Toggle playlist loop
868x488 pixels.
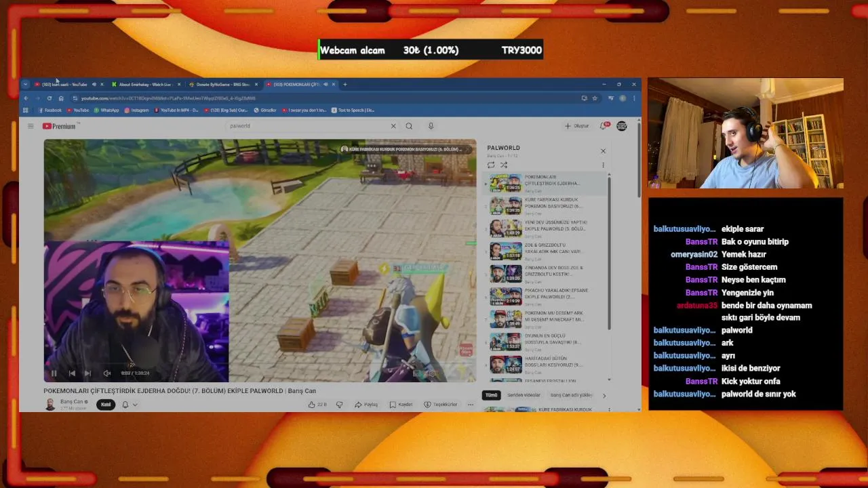(x=491, y=165)
